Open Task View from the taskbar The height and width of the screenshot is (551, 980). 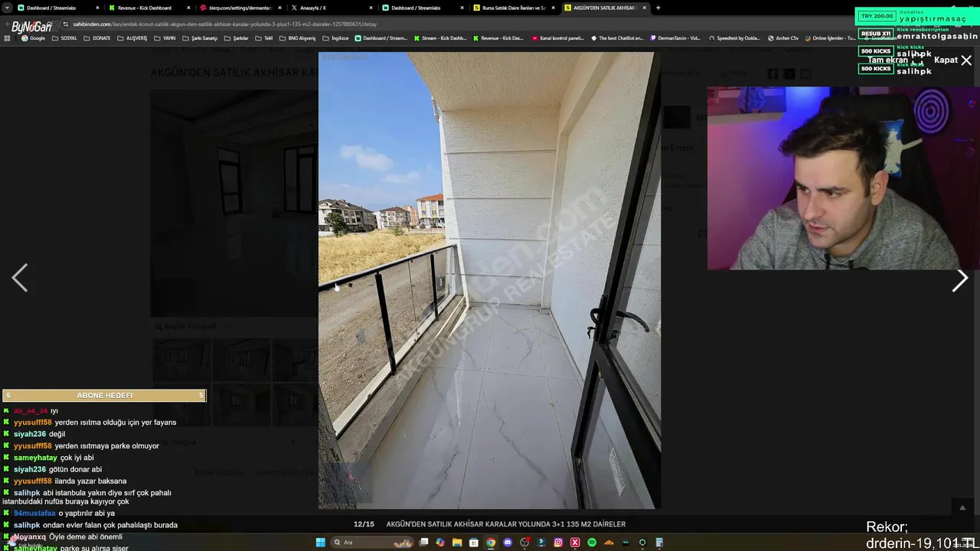(x=423, y=543)
